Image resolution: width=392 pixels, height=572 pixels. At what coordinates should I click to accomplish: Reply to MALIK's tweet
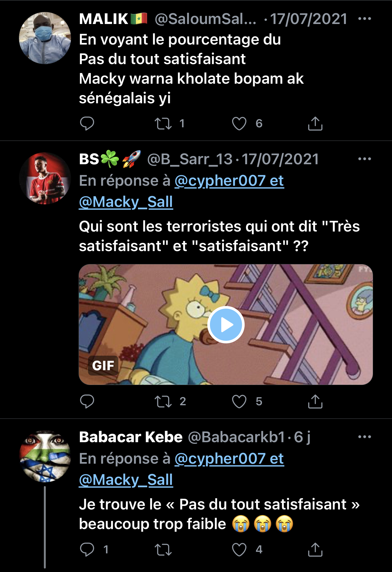point(87,123)
